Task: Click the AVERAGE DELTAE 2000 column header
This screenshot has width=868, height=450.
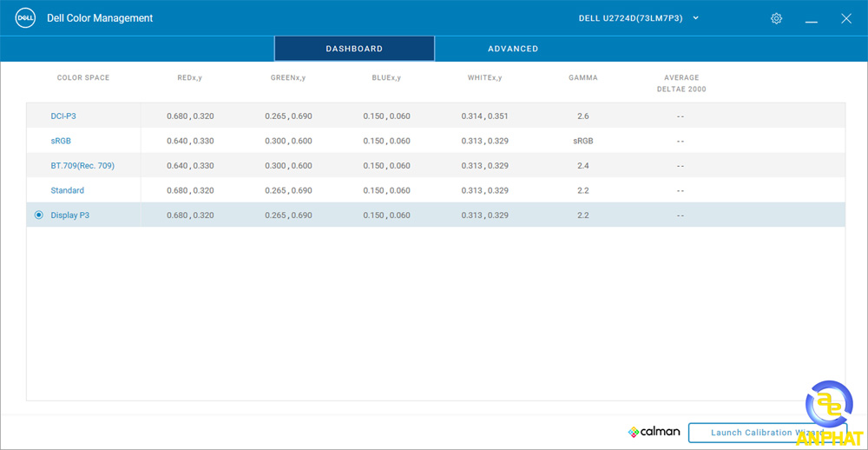Action: click(x=681, y=83)
